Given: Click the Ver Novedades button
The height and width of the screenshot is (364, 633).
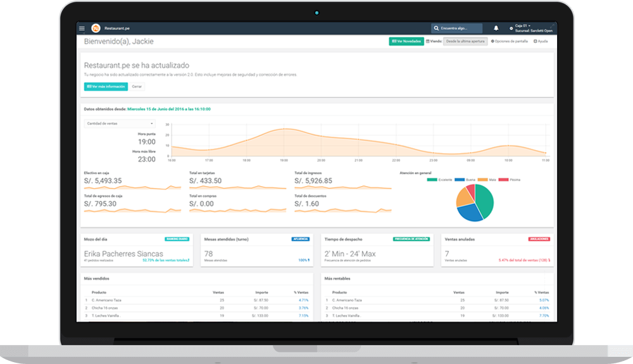Looking at the screenshot, I should (x=406, y=41).
